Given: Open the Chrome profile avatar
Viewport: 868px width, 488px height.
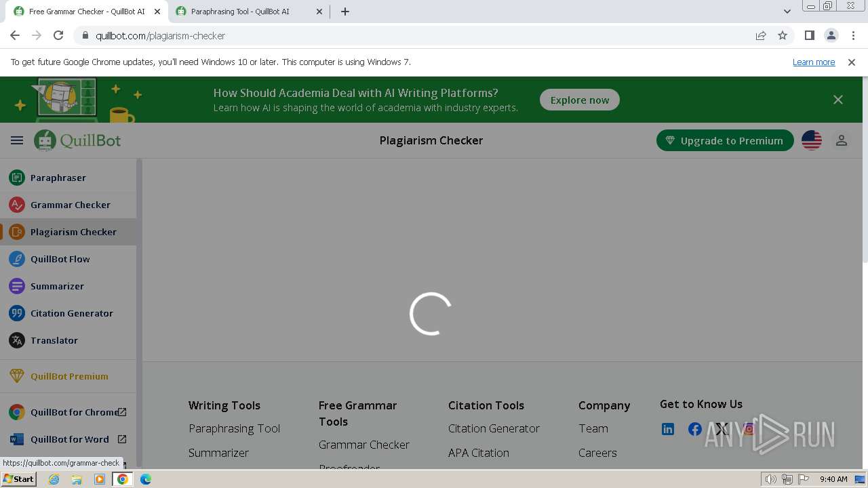Looking at the screenshot, I should point(831,35).
